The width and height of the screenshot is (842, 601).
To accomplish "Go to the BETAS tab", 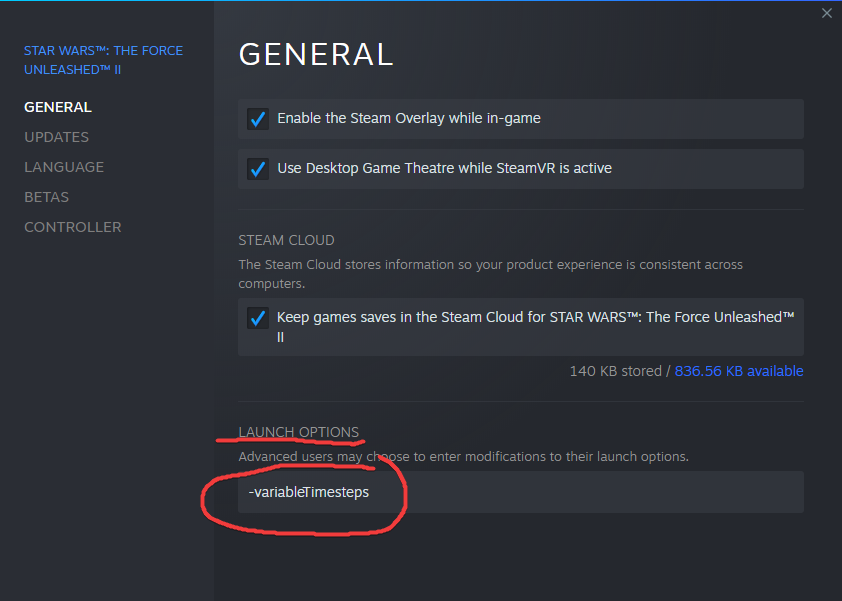I will point(46,197).
